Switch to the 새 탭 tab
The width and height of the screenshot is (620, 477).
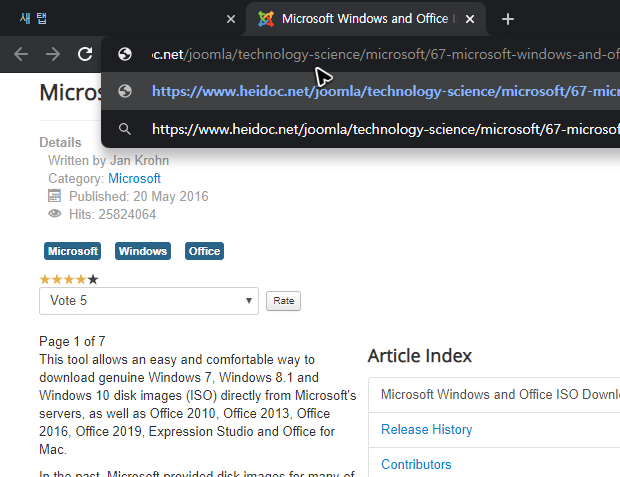[123, 19]
